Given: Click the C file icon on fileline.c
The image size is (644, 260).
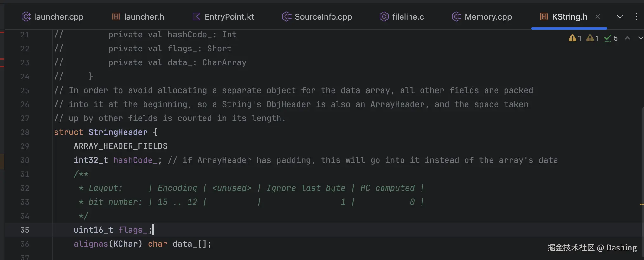Looking at the screenshot, I should 384,16.
